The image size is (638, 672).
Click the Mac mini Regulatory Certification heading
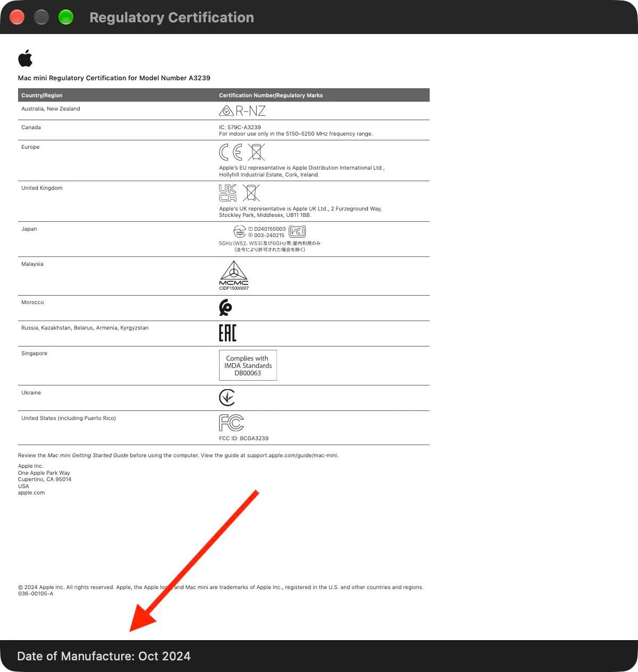[114, 78]
